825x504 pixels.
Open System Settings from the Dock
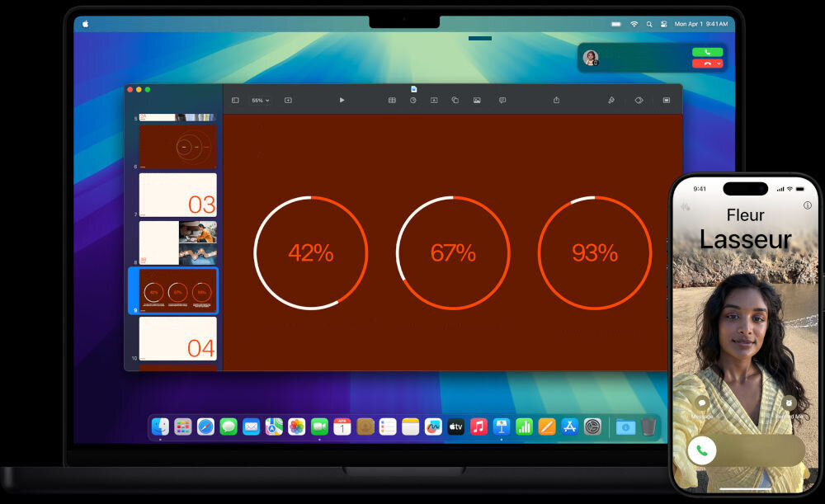[592, 426]
